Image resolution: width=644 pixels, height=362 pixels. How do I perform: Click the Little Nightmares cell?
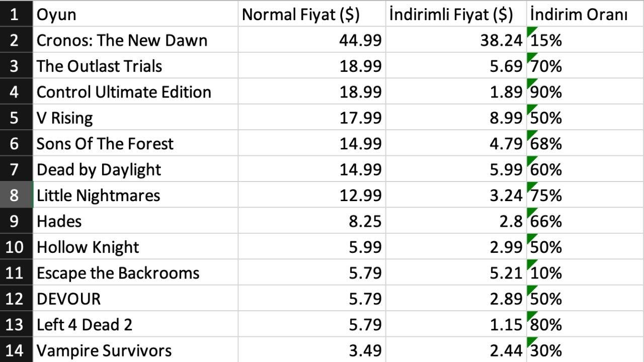point(98,196)
